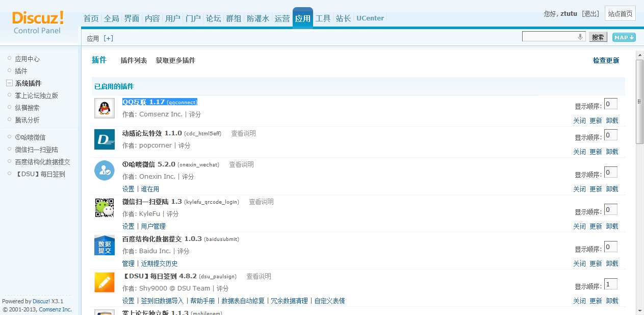
Task: Open 自定义表情 link
Action: point(329,301)
